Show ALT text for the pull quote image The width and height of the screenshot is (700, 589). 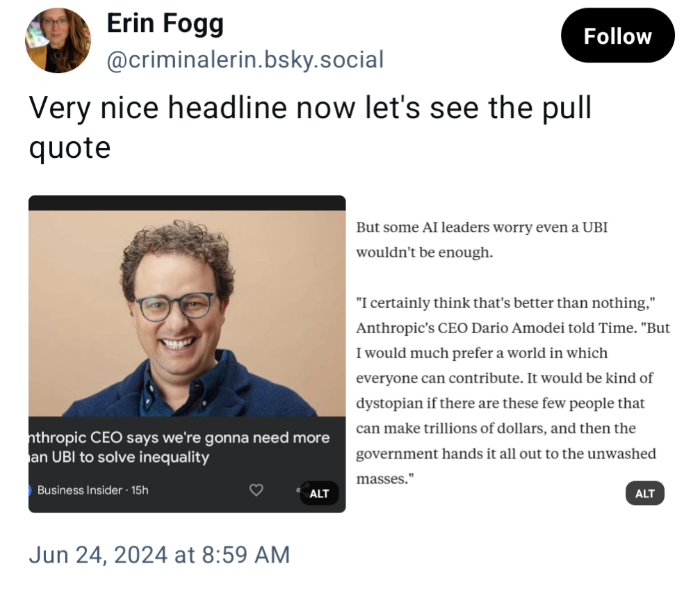[x=644, y=494]
